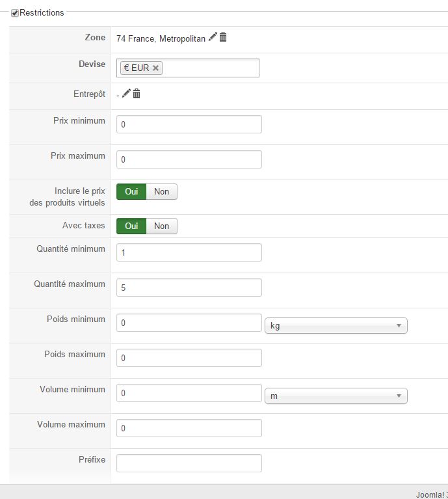Select Non for Inclure le prix des produits virtuels

click(161, 191)
